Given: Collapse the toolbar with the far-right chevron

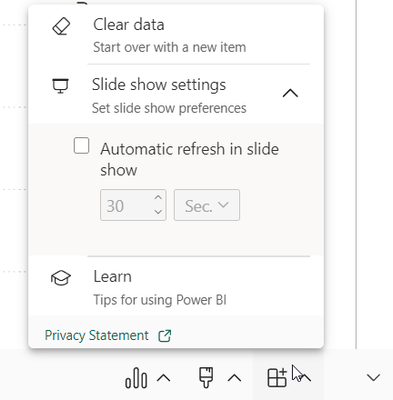Looking at the screenshot, I should [373, 378].
